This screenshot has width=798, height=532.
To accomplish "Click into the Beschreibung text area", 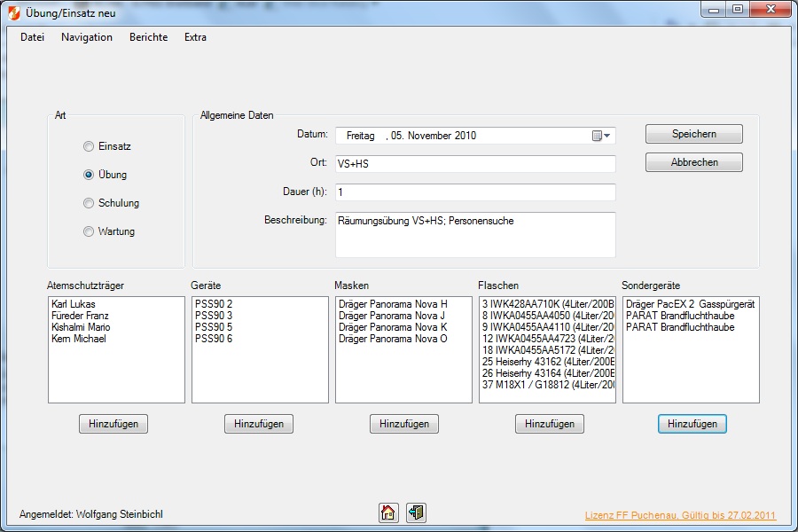I will pyautogui.click(x=475, y=235).
